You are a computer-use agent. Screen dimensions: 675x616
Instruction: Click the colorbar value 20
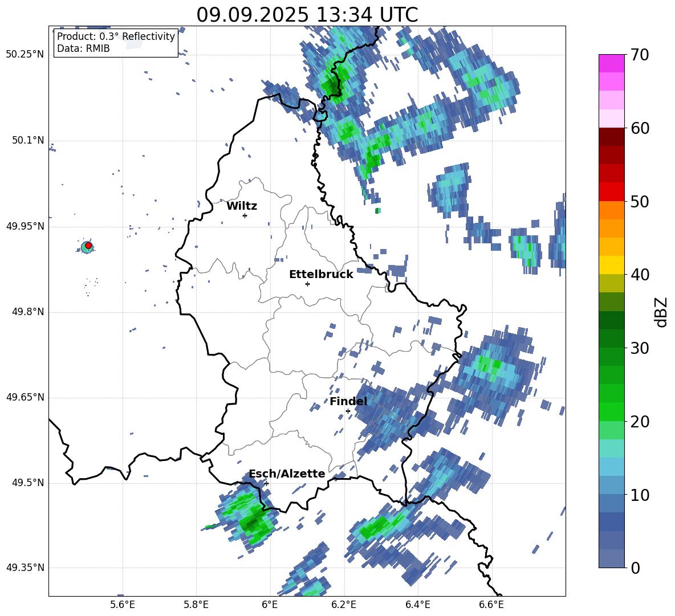(x=640, y=421)
